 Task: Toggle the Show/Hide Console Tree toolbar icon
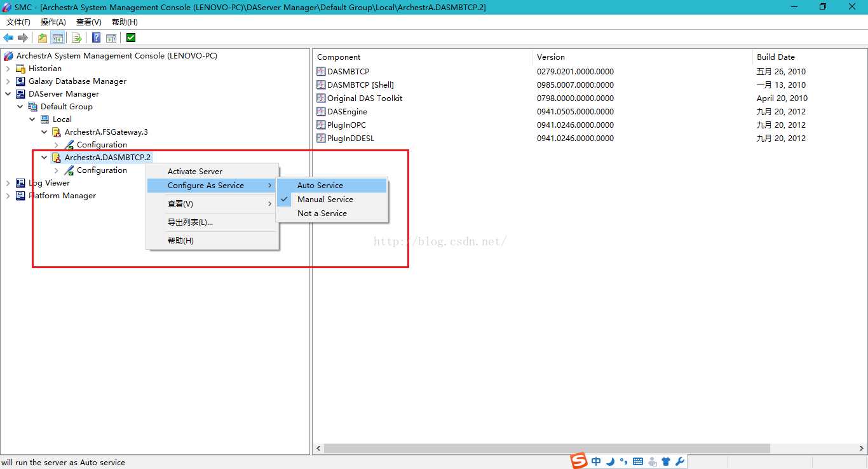[x=57, y=37]
